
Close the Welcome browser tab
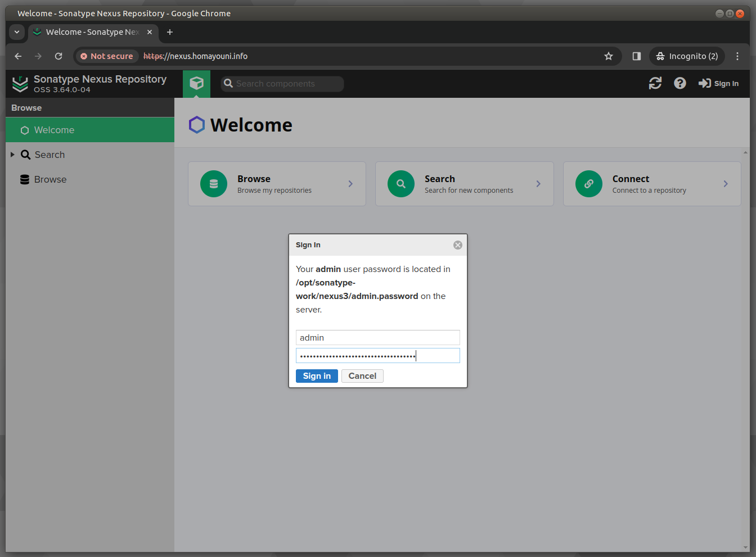(x=150, y=32)
